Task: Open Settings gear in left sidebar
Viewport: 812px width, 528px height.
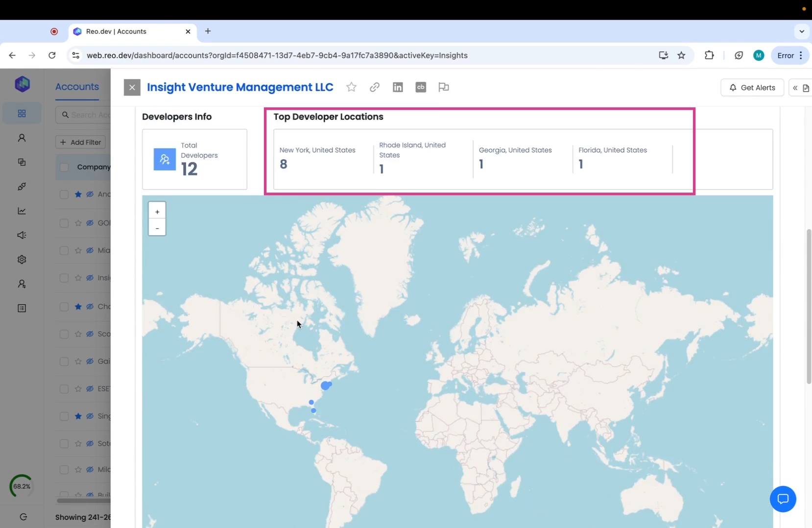Action: pyautogui.click(x=22, y=260)
